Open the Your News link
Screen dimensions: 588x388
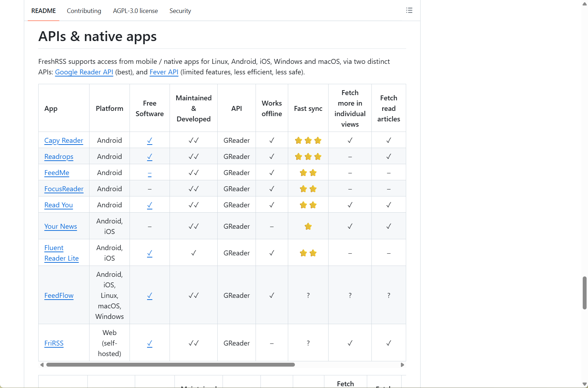point(60,226)
